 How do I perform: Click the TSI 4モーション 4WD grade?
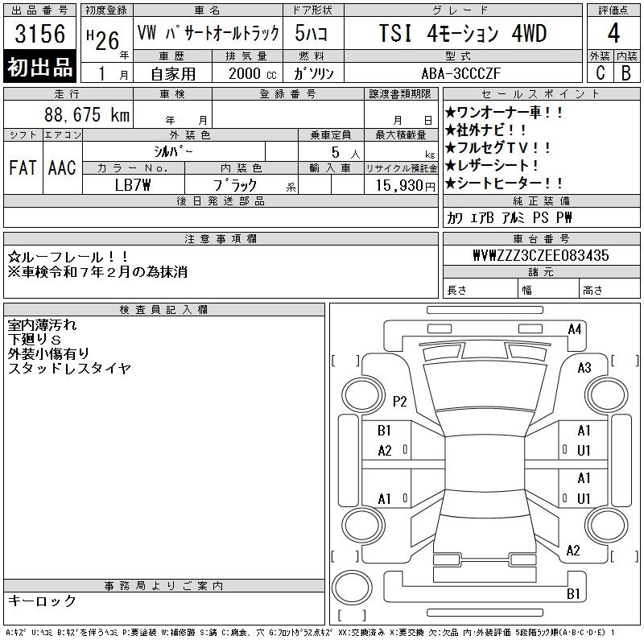tap(463, 34)
